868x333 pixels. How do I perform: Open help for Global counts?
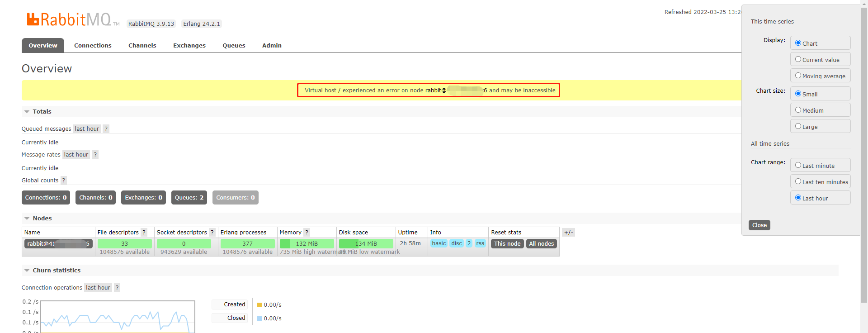[x=64, y=181]
